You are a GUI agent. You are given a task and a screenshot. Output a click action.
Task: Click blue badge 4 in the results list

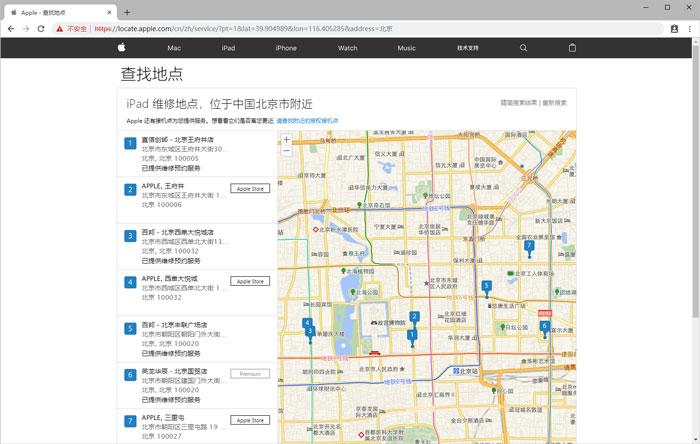click(x=130, y=282)
